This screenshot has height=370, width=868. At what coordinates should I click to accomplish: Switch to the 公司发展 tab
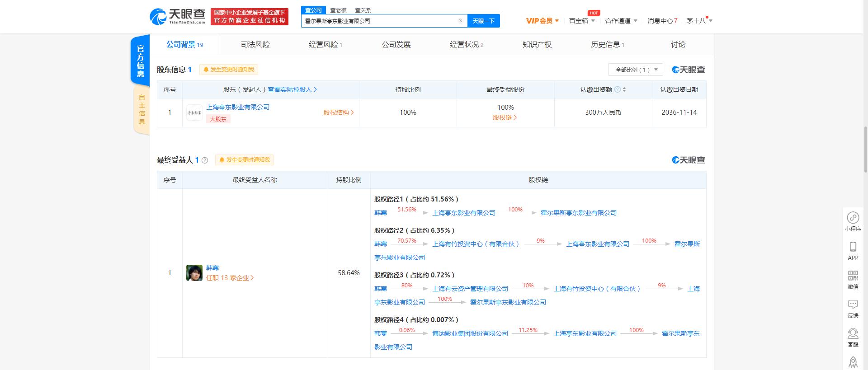pyautogui.click(x=396, y=45)
